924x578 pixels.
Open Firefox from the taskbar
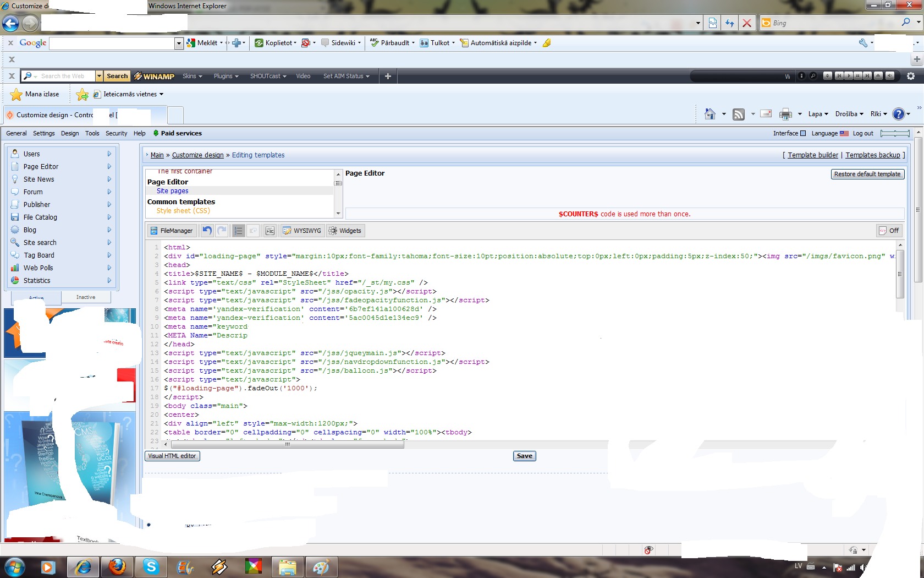point(117,567)
